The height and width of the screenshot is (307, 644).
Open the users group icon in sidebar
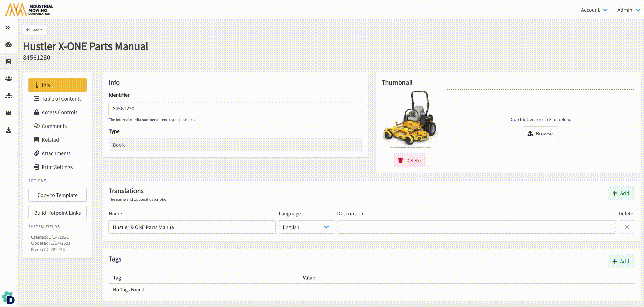tap(9, 79)
